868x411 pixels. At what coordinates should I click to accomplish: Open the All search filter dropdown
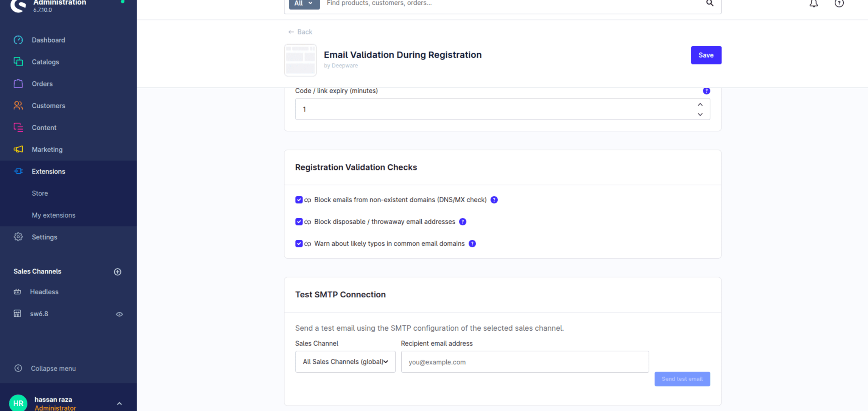pyautogui.click(x=304, y=3)
